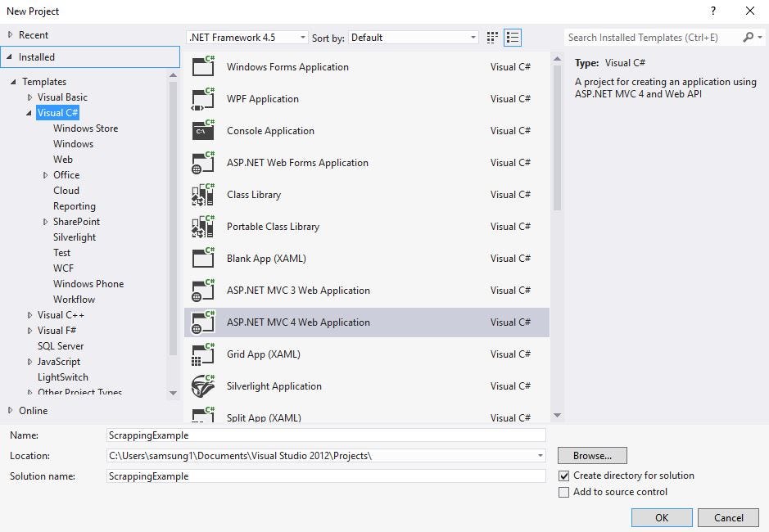The height and width of the screenshot is (532, 769).
Task: Select the Workflow category
Action: coord(74,299)
